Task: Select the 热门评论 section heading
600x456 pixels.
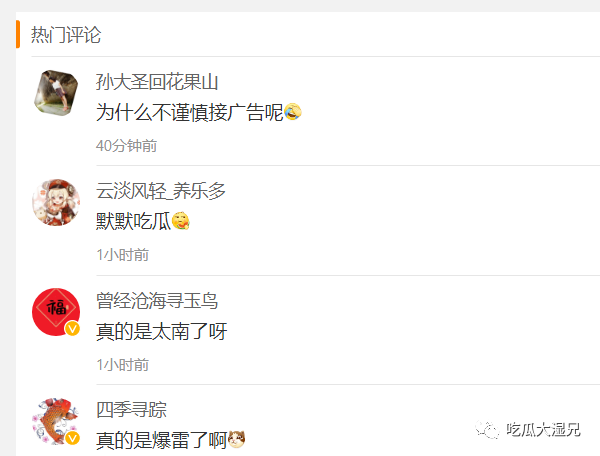Action: point(66,35)
